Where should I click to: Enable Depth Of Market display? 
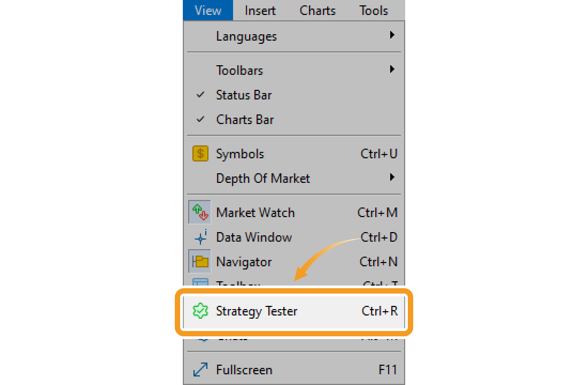click(263, 178)
